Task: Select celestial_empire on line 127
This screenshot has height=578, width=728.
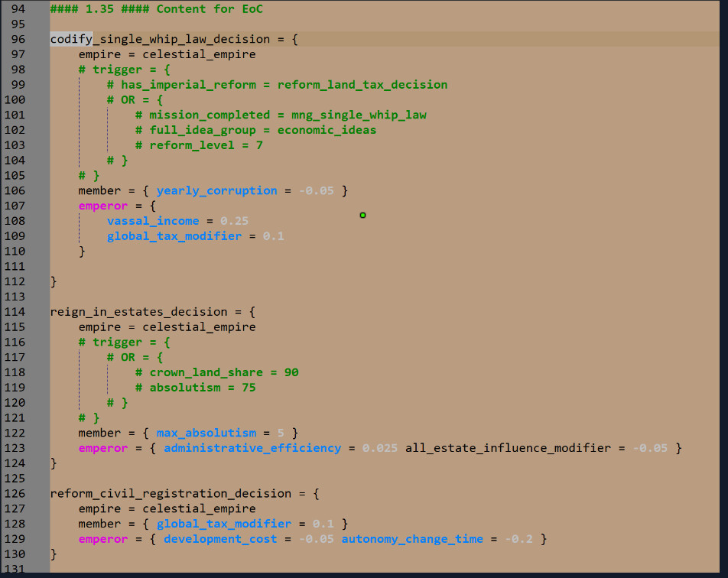Action: [199, 509]
